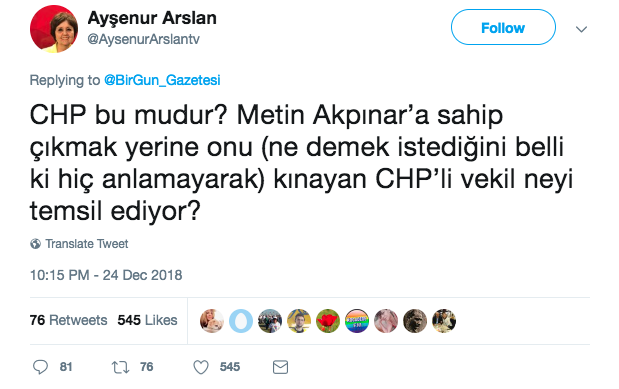This screenshot has width=619, height=389.
Task: Like the tweet with the heart icon
Action: click(201, 367)
